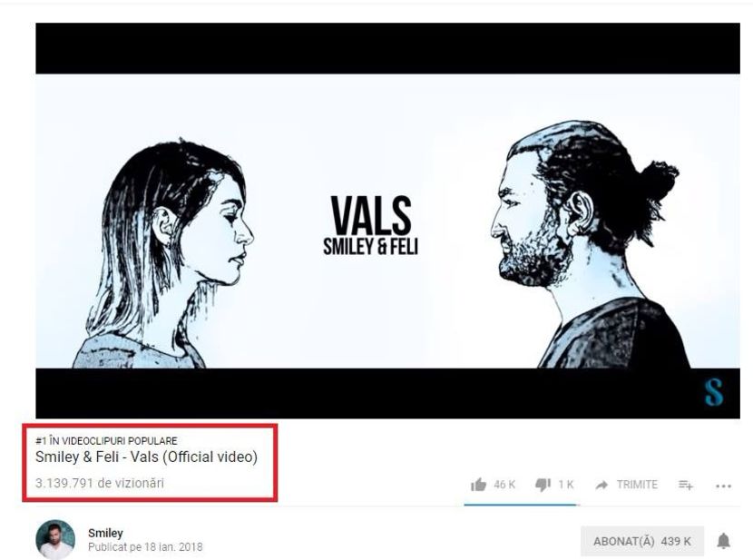Viewport: 753px width, 560px height.
Task: Click the Publicat pe 18 ian. 2018 date
Action: pyautogui.click(x=145, y=547)
